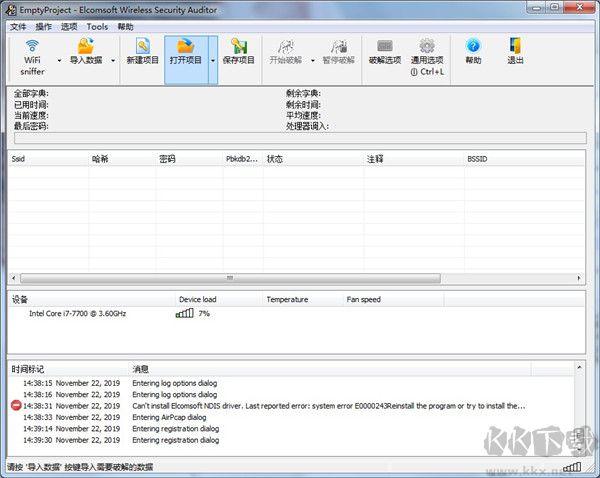Click the horizontal scrollbar thumb of network table
The width and height of the screenshot is (600, 478).
tap(230, 278)
